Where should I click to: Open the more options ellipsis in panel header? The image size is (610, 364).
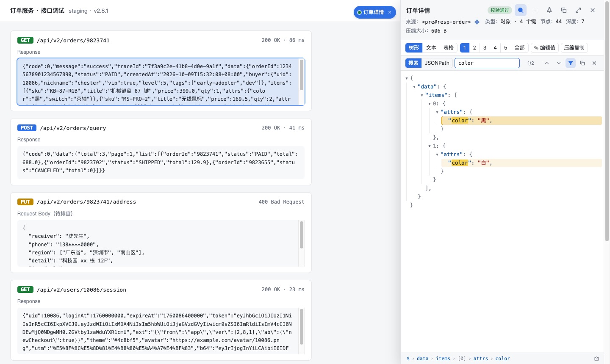click(535, 10)
